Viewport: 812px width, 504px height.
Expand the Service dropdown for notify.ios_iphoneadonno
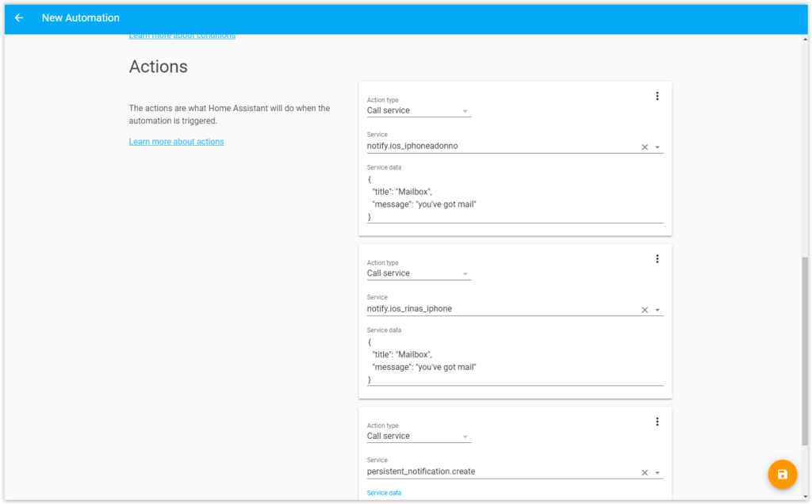coord(659,147)
